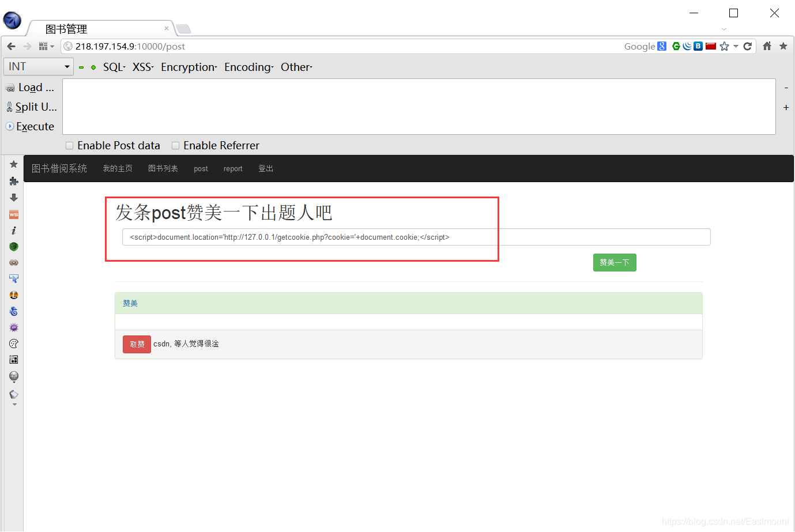Close the 图书管理 tab
Image resolution: width=795 pixels, height=532 pixels.
[x=167, y=28]
